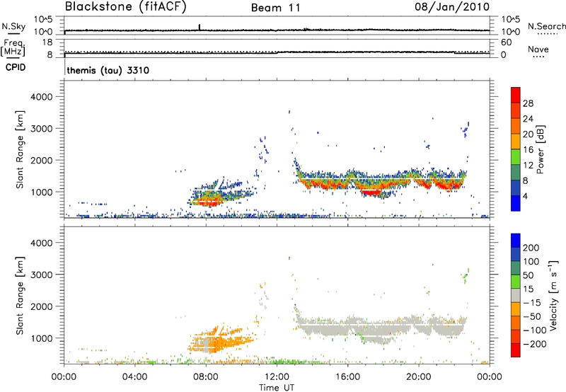Screen dimensions: 566x392
Task: Click the 'Velocity [m s⁻¹]' colorbar title
Action: coord(553,295)
